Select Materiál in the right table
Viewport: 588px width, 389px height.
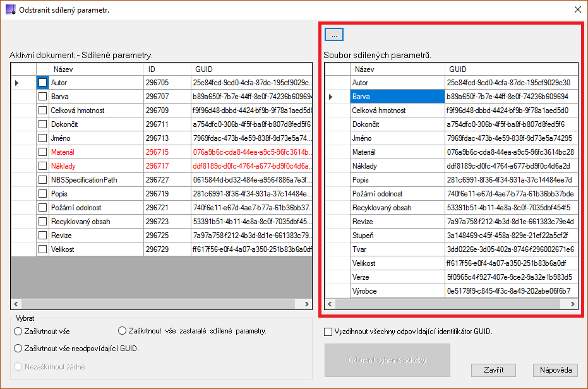point(451,152)
